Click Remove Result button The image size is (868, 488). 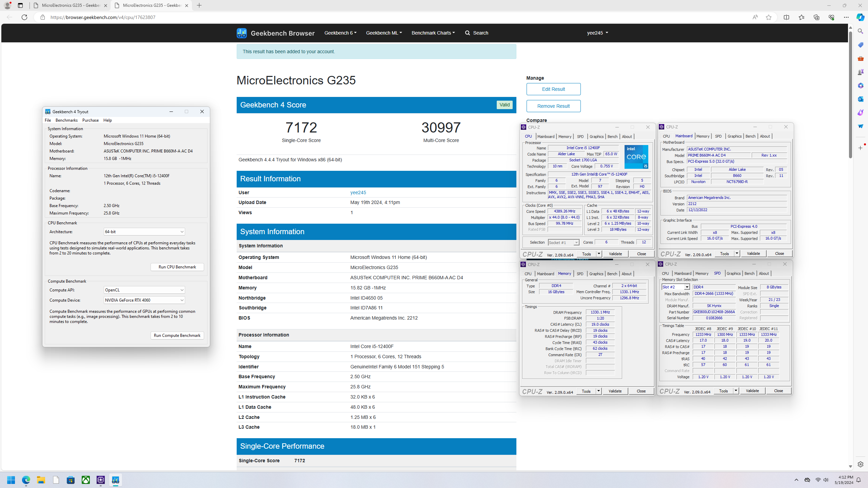(x=553, y=106)
